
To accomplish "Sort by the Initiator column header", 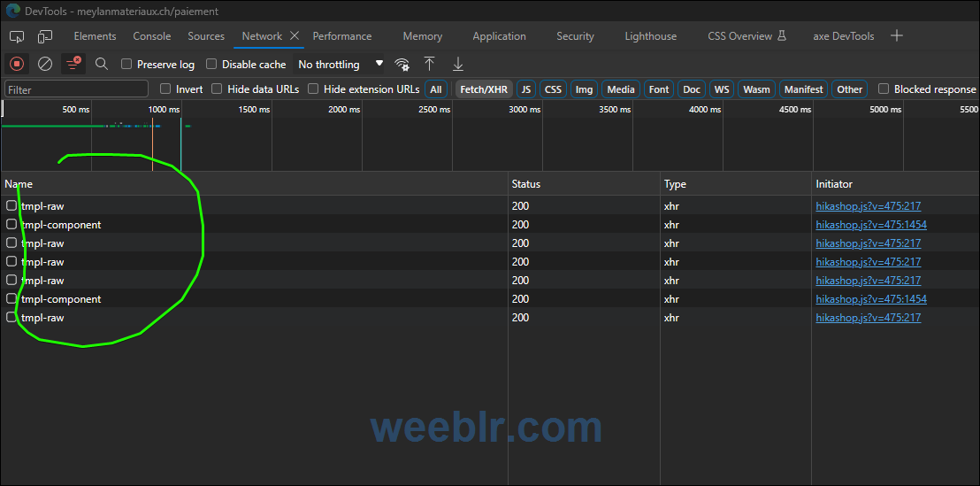I will 895,184.
